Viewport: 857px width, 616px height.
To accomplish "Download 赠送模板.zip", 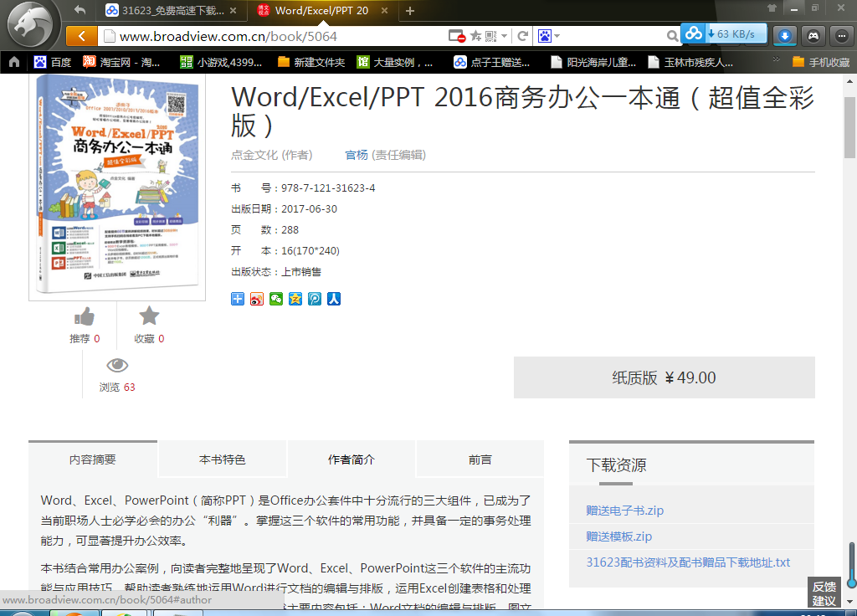I will (618, 536).
